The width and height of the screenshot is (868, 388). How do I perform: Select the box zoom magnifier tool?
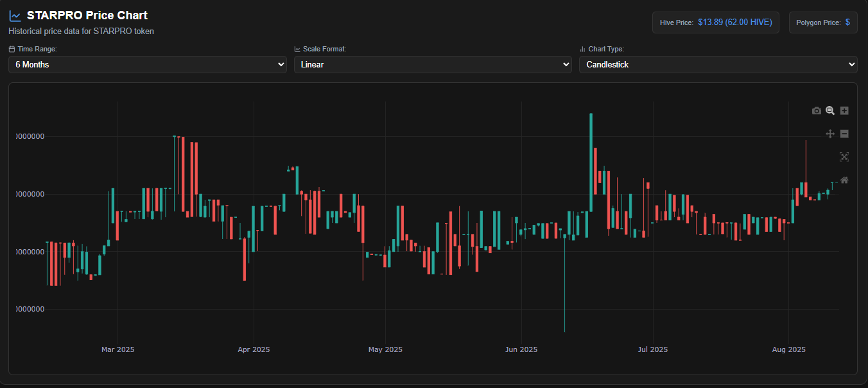tap(830, 110)
